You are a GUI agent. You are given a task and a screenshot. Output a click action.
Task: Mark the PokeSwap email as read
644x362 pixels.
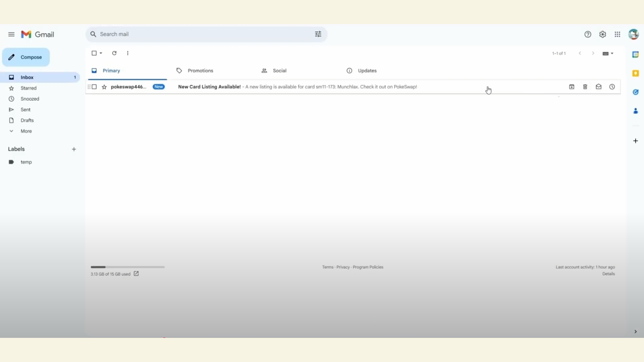(x=598, y=87)
